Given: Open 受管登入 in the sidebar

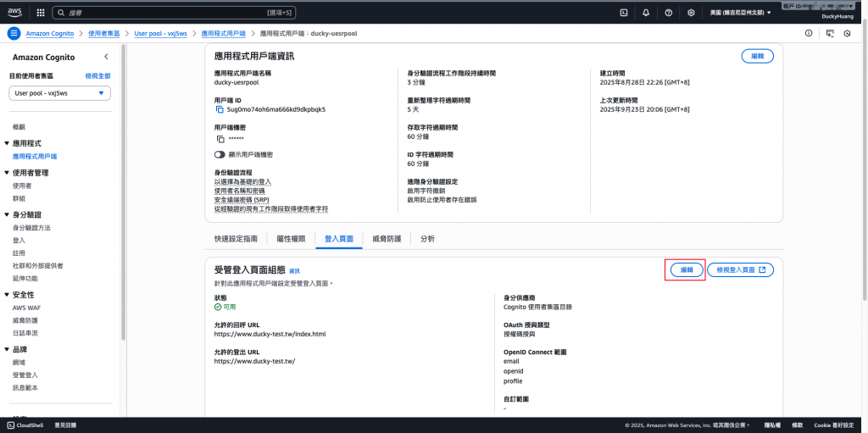Looking at the screenshot, I should click(x=25, y=375).
